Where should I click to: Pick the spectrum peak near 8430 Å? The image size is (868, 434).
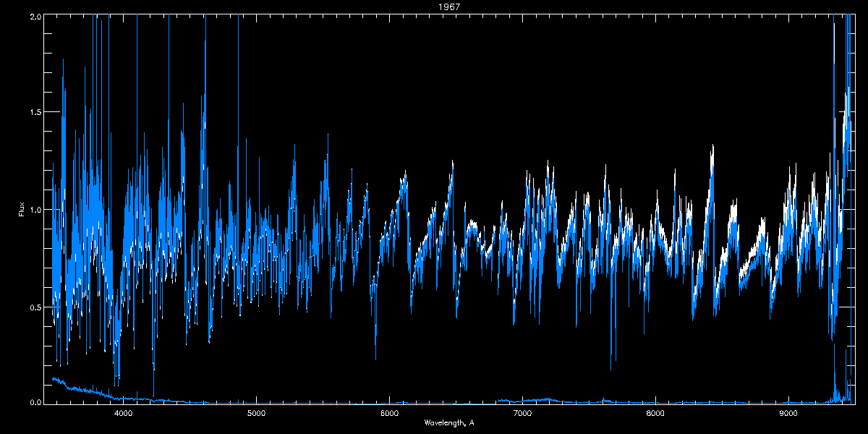[712, 148]
